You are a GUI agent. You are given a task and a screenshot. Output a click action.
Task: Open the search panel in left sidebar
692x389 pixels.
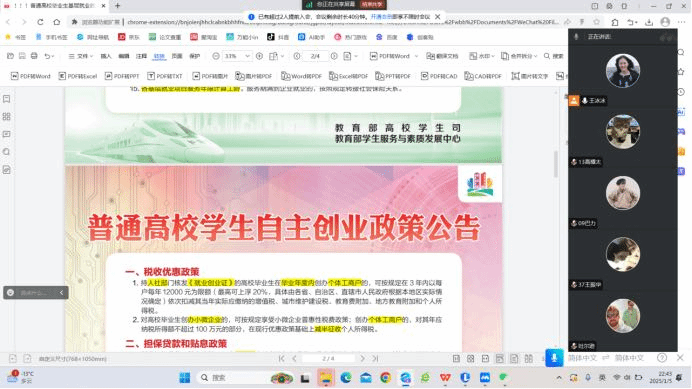7,152
